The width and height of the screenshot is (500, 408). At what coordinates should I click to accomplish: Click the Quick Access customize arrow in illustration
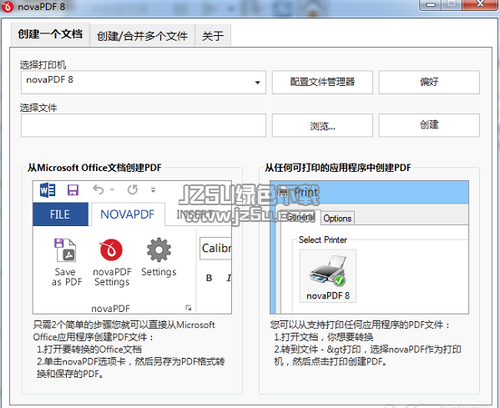153,190
